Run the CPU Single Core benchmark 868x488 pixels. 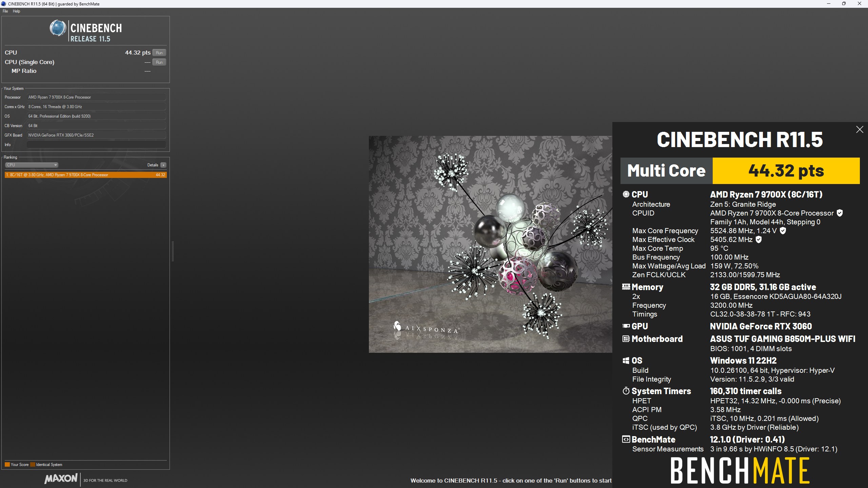click(159, 62)
